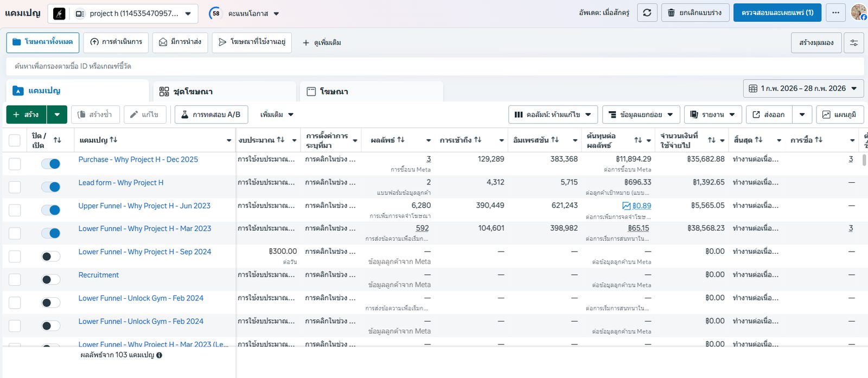The width and height of the screenshot is (868, 378).
Task: Open the export options dropdown arrow
Action: click(x=802, y=114)
